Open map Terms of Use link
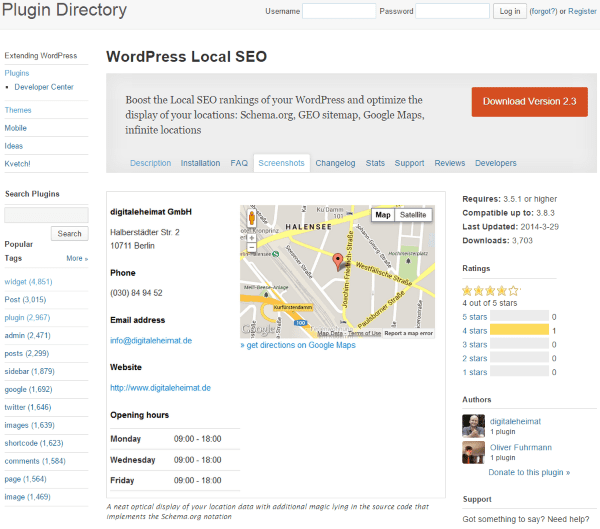 point(364,333)
